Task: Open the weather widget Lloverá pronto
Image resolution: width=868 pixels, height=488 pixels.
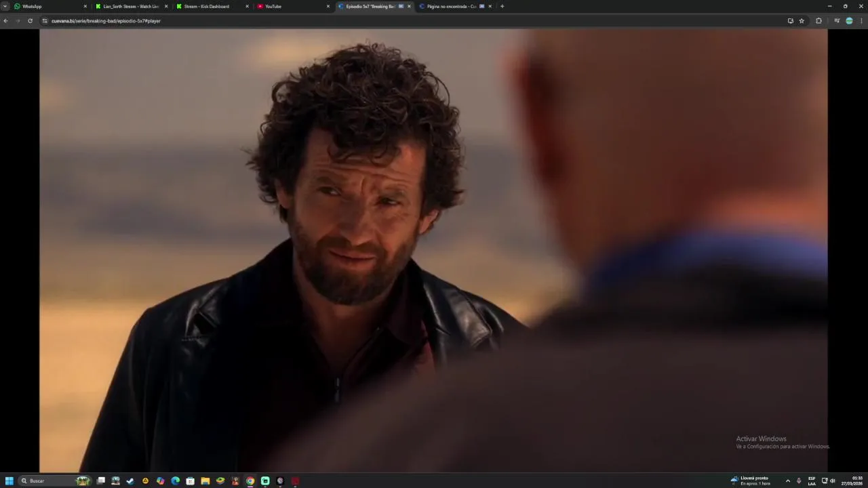Action: (x=751, y=481)
